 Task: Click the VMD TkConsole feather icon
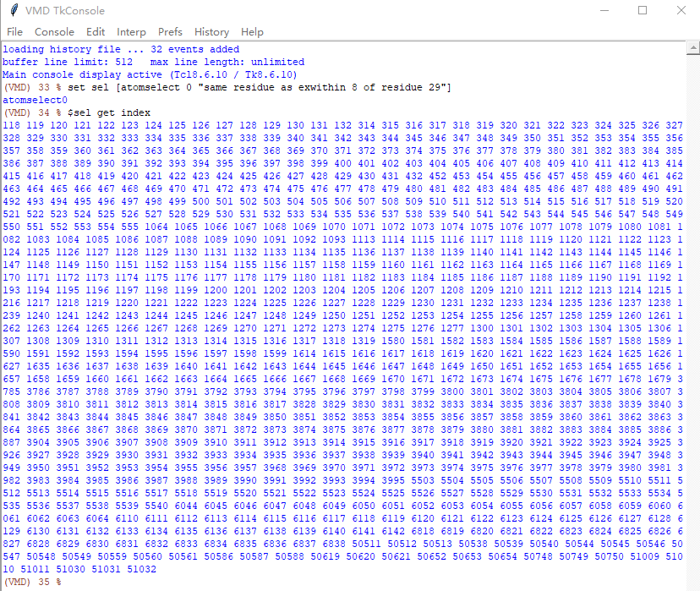click(14, 10)
